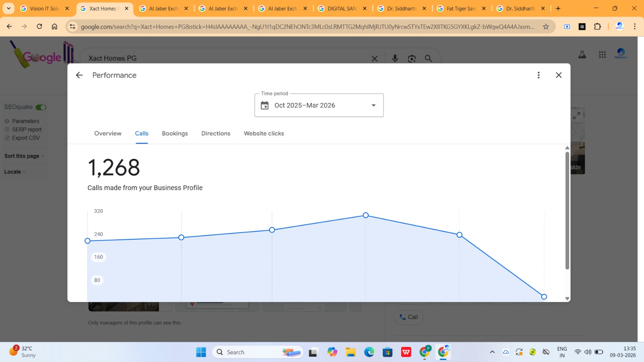Click the first data point on calls chart
Image resolution: width=644 pixels, height=362 pixels.
tap(87, 241)
